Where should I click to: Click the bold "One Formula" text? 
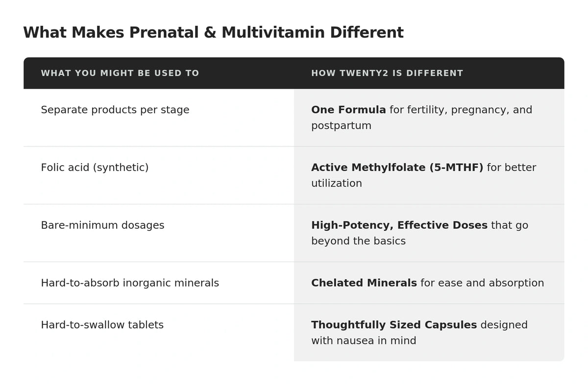pos(348,110)
